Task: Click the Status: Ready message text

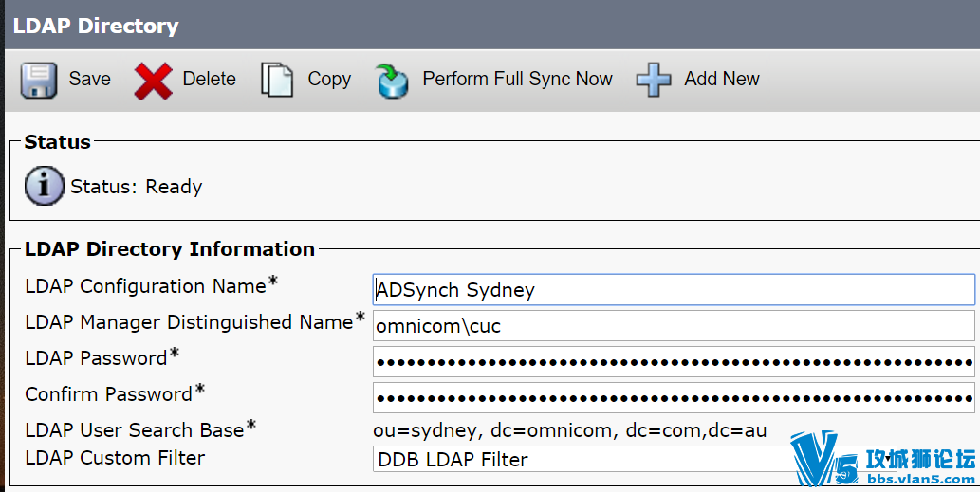Action: point(137,187)
